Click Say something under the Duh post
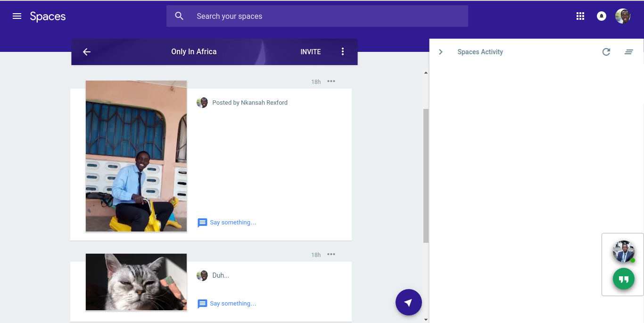The image size is (644, 323). [232, 304]
